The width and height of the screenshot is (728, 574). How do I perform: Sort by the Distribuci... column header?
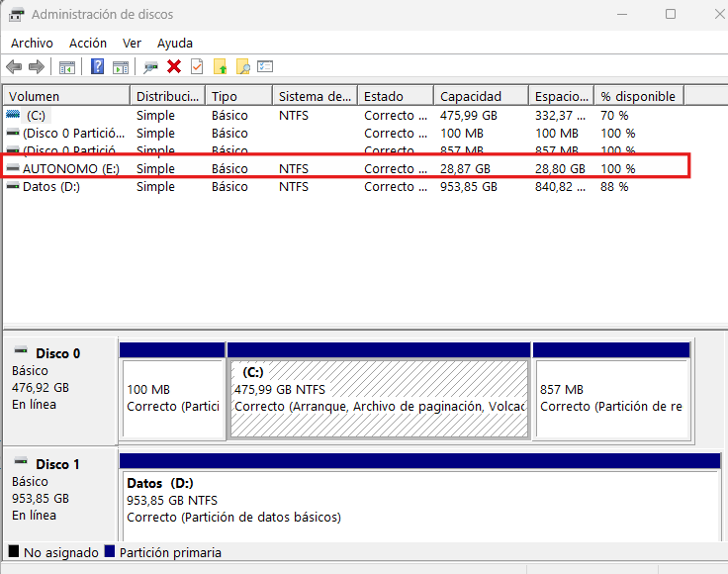[167, 96]
